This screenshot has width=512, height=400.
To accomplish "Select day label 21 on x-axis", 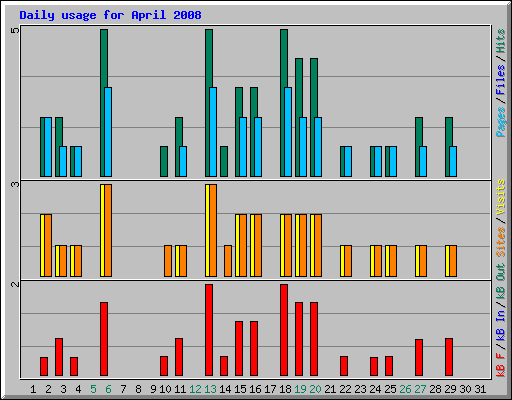I will [330, 389].
